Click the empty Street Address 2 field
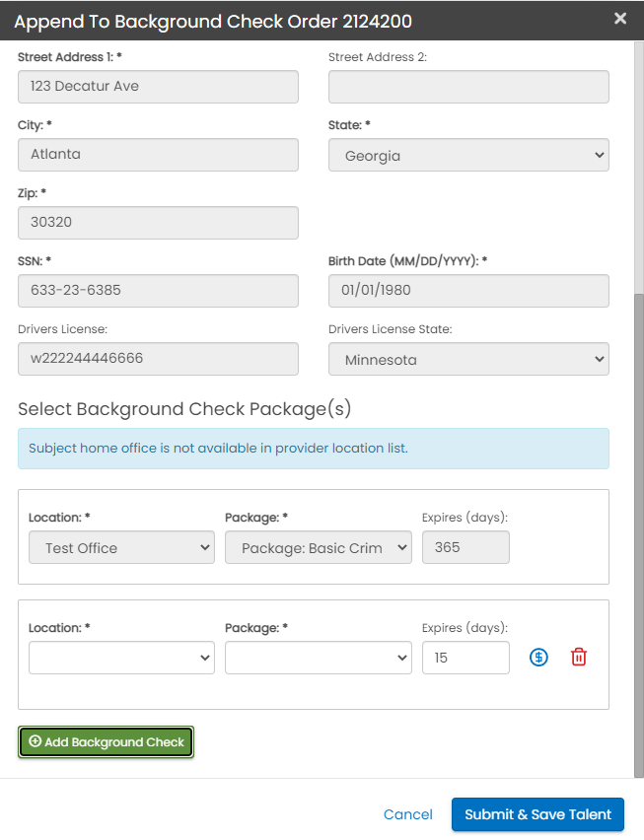This screenshot has height=840, width=644. pyautogui.click(x=468, y=87)
